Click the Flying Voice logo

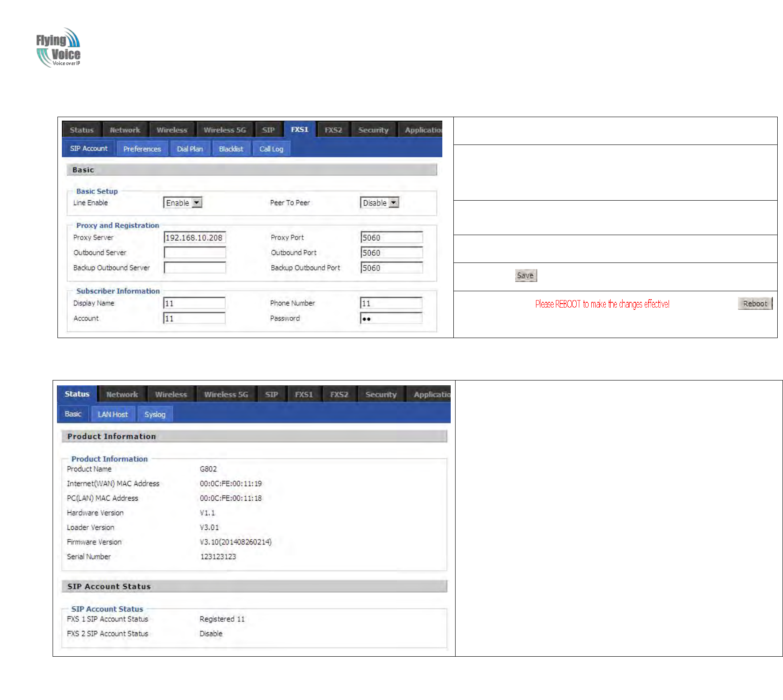click(58, 47)
